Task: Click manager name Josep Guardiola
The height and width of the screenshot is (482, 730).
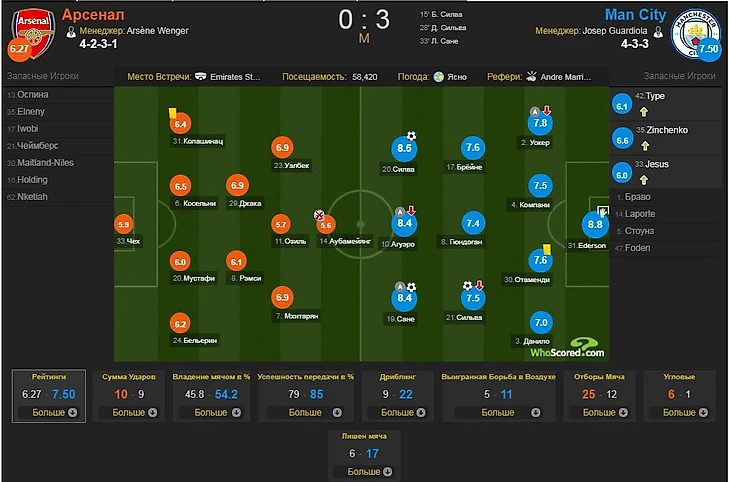Action: tap(611, 31)
